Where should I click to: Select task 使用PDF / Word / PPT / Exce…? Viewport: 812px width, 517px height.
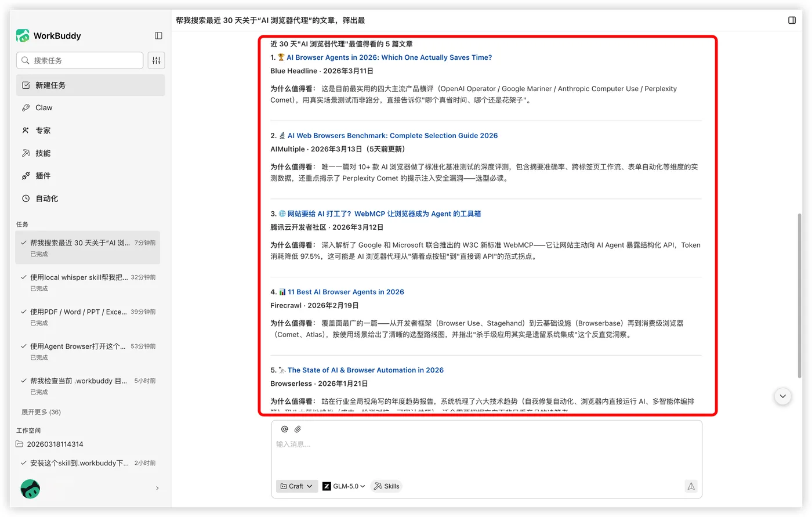point(88,317)
